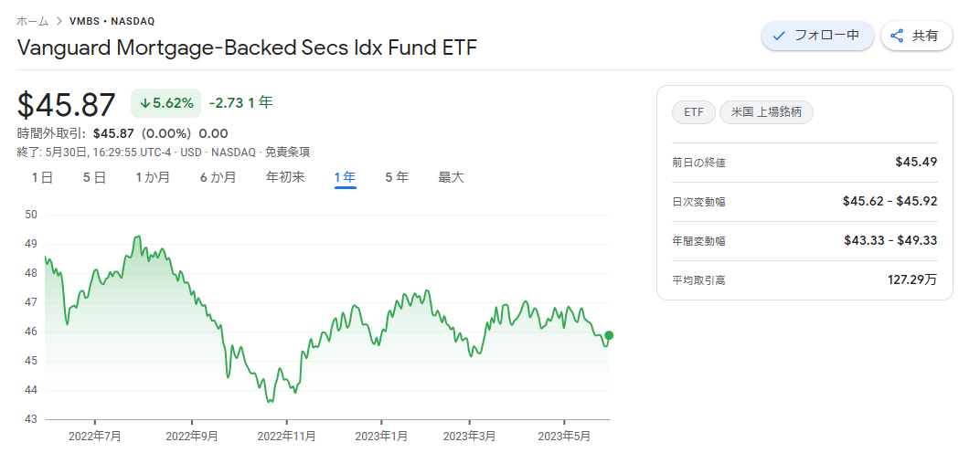The image size is (980, 453).
Task: Click the 共有 share button
Action: tap(917, 36)
